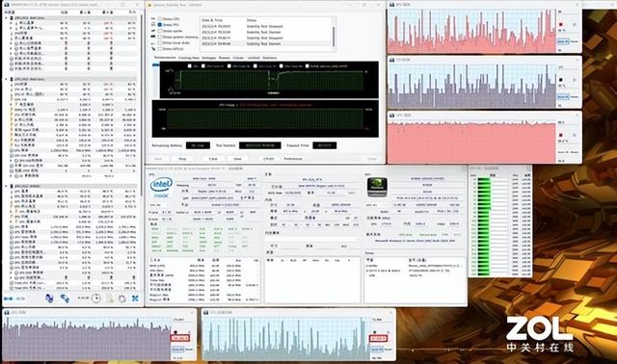This screenshot has height=364, width=617.
Task: Open Preferences in the stability test
Action: (293, 159)
